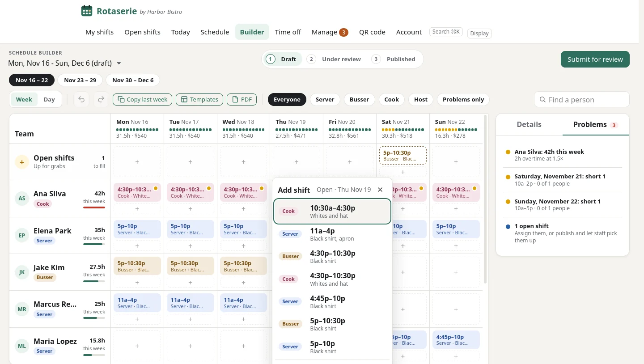
Task: Open the Templates button
Action: [x=199, y=99]
